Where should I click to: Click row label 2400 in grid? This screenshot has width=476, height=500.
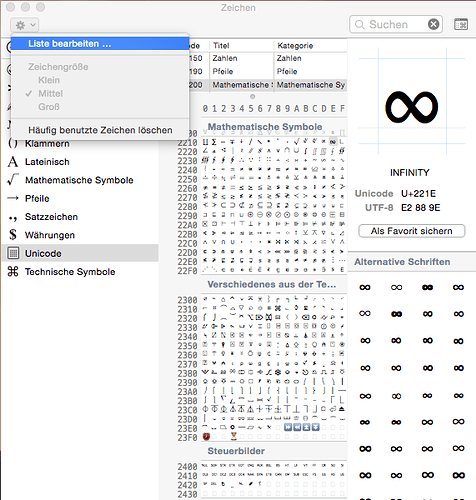187,467
